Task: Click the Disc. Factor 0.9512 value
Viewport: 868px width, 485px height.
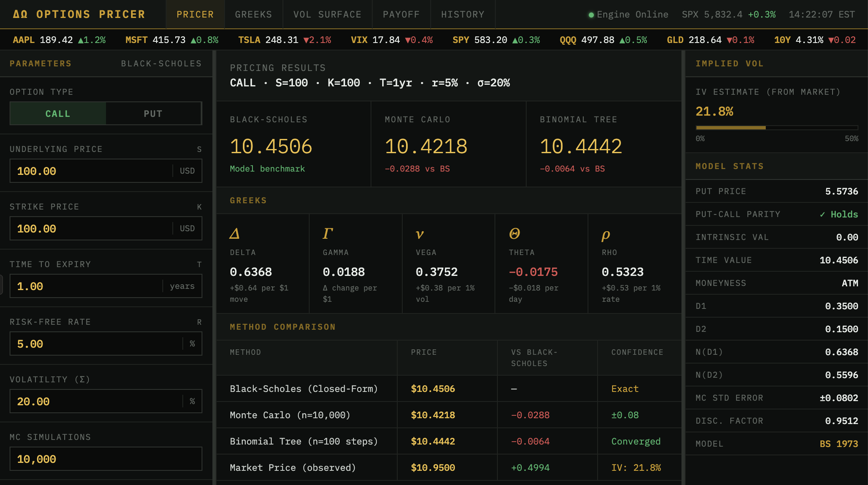Action: 841,421
